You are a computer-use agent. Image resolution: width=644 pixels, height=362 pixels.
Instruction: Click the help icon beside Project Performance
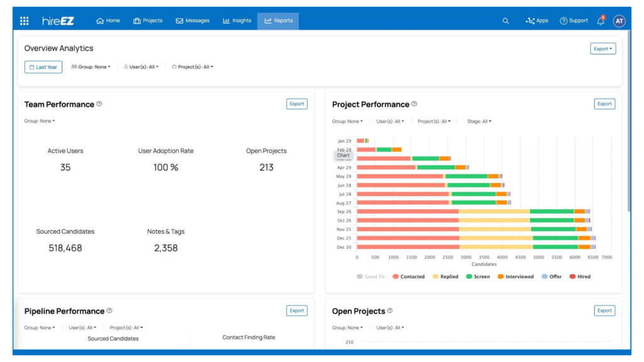click(x=414, y=104)
